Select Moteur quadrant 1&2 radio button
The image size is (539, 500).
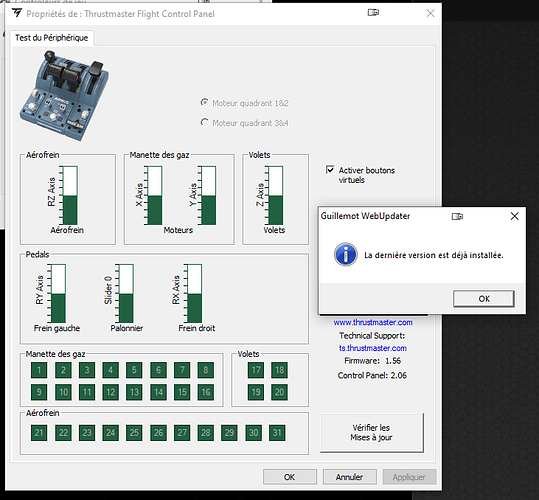coord(205,102)
